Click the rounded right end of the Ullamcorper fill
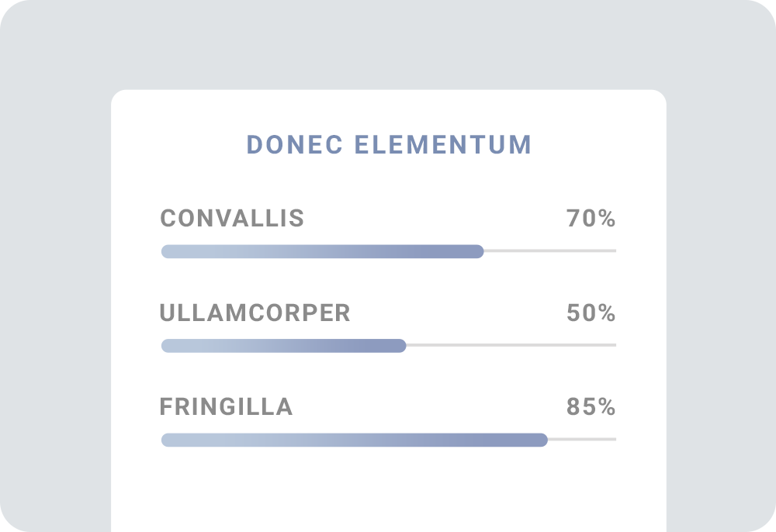Image resolution: width=776 pixels, height=532 pixels. [401, 346]
